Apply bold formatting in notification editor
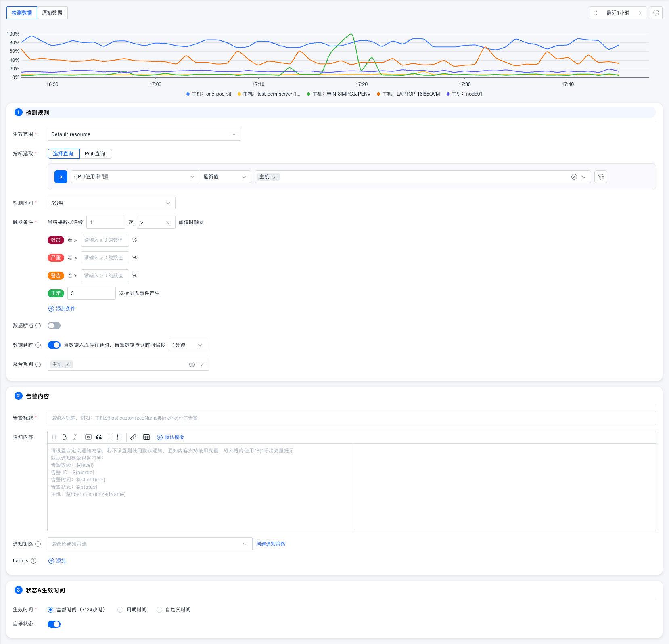 64,437
